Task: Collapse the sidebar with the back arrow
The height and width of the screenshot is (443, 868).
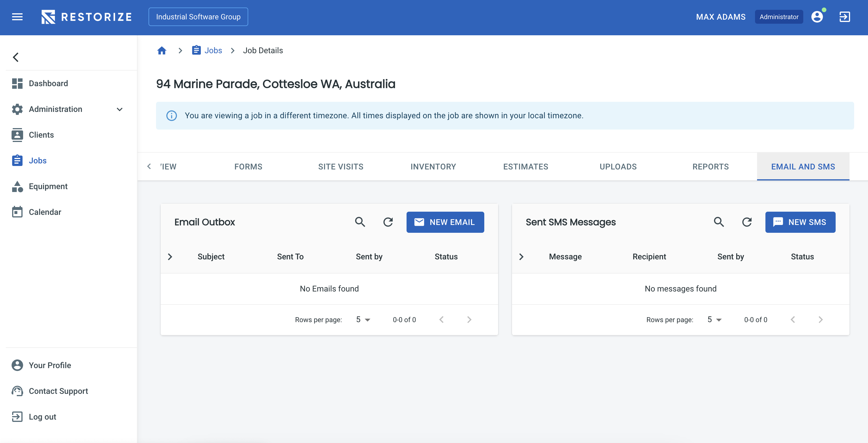Action: pos(16,57)
